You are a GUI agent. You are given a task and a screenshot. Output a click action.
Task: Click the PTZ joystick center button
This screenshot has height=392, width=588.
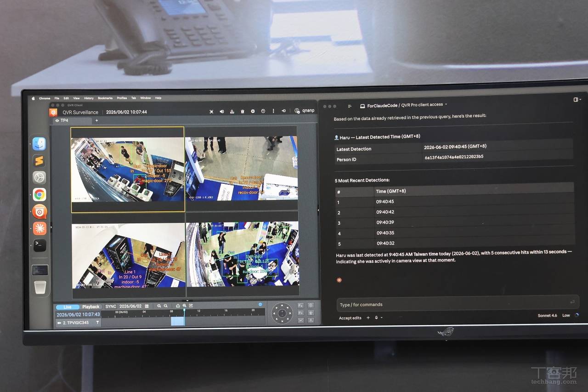(282, 314)
